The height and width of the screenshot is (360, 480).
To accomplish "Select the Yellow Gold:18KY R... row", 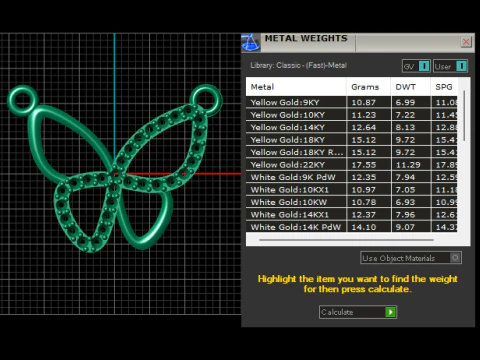I will coord(352,152).
